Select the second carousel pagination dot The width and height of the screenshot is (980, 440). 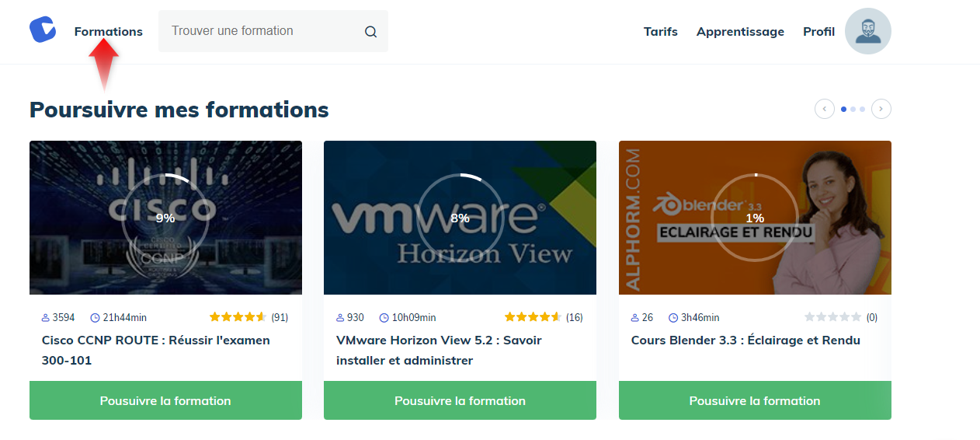coord(853,110)
